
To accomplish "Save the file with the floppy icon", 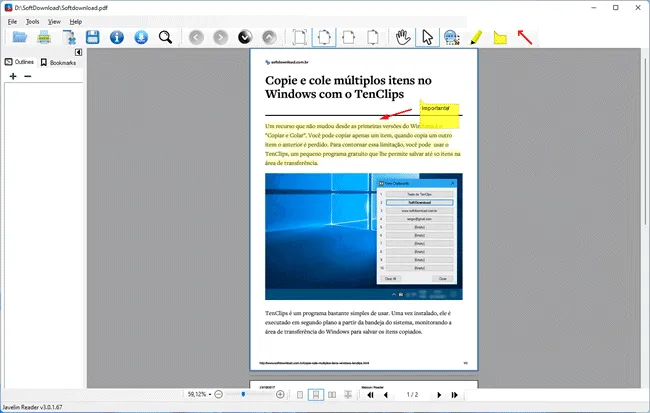I will (x=92, y=37).
